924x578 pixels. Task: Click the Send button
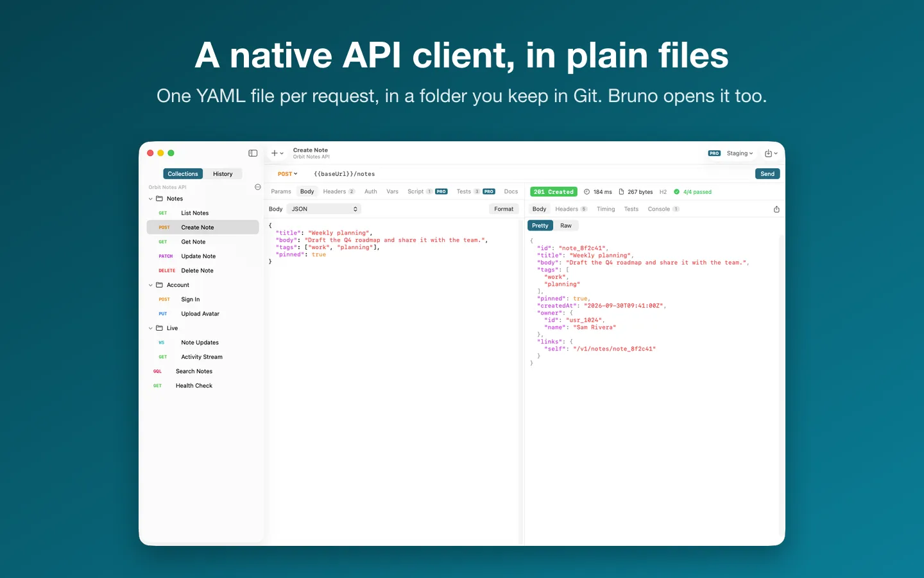click(767, 174)
